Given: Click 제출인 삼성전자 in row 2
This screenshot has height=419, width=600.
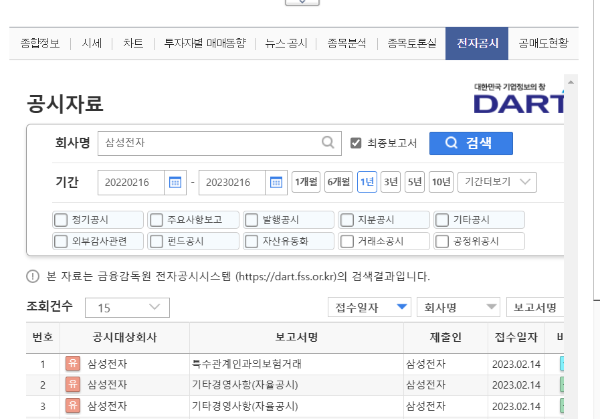Looking at the screenshot, I should pyautogui.click(x=426, y=385).
